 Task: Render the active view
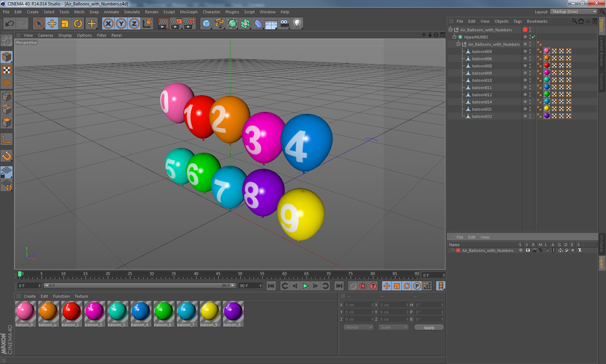163,24
